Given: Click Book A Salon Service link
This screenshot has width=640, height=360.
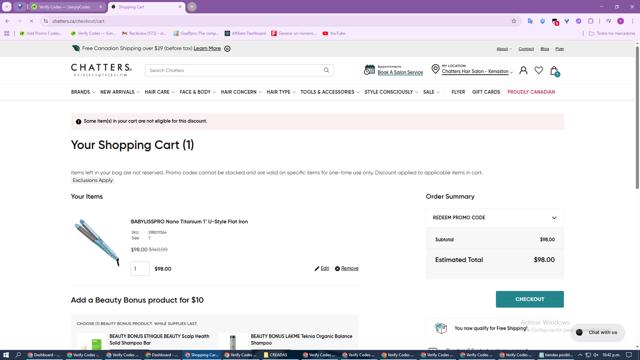Looking at the screenshot, I should pyautogui.click(x=400, y=73).
